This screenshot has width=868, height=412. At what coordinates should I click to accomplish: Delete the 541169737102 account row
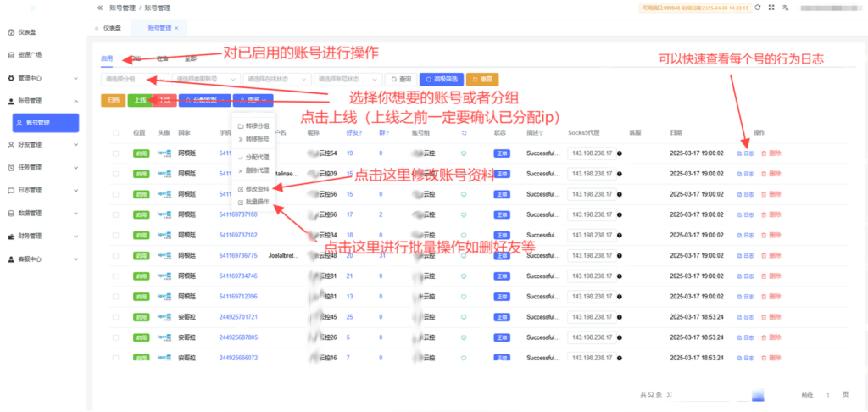pos(771,236)
